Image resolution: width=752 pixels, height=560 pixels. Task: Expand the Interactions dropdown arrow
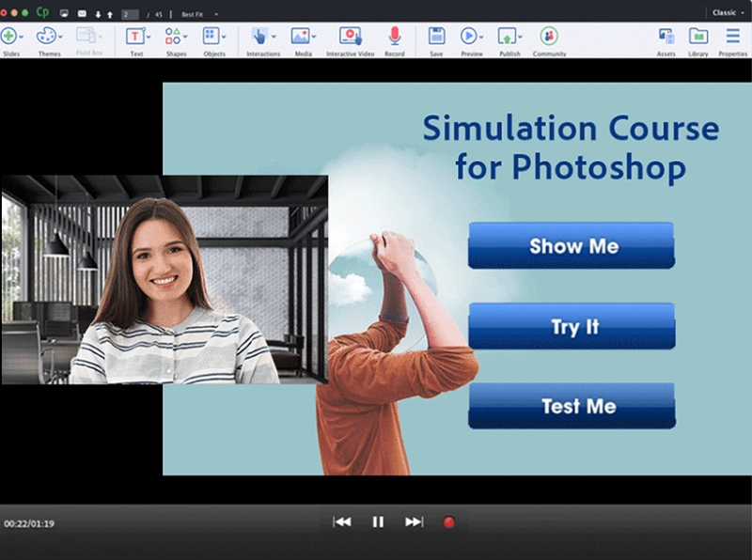274,37
